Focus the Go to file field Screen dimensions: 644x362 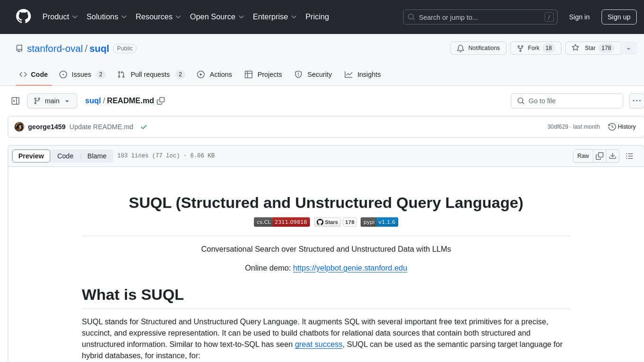click(x=567, y=101)
